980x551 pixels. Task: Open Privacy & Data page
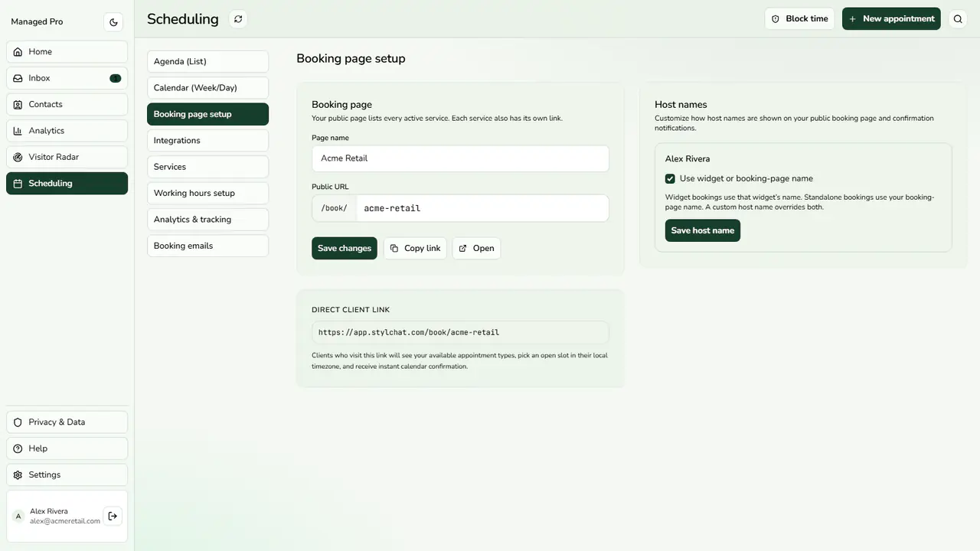(x=67, y=422)
